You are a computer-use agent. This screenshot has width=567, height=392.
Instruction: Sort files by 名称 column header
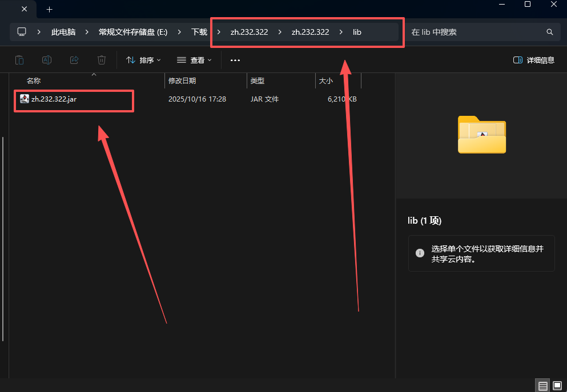point(34,81)
